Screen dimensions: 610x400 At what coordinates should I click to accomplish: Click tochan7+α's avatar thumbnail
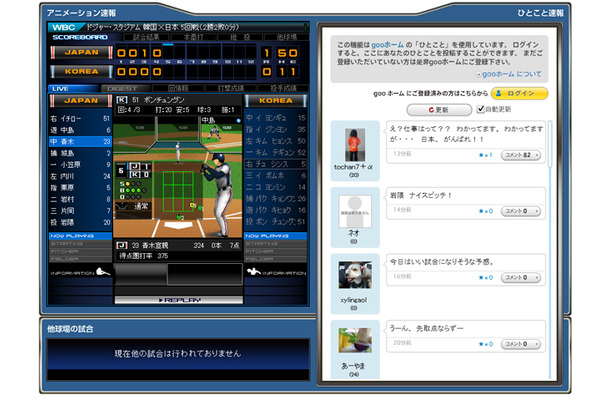tap(355, 145)
